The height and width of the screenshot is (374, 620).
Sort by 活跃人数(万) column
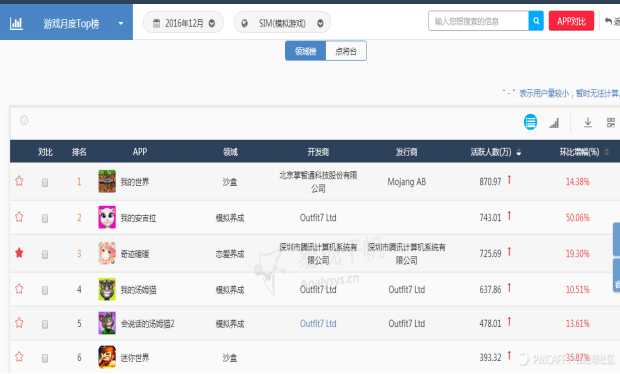point(496,152)
